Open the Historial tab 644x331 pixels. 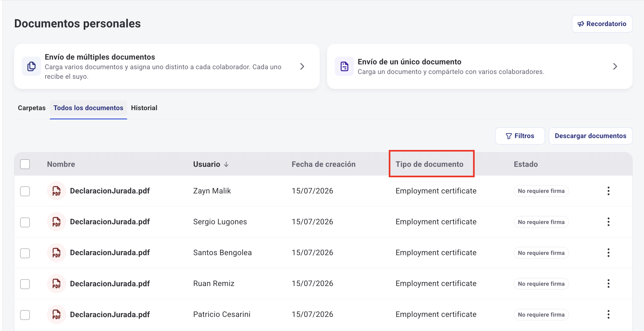tap(144, 108)
